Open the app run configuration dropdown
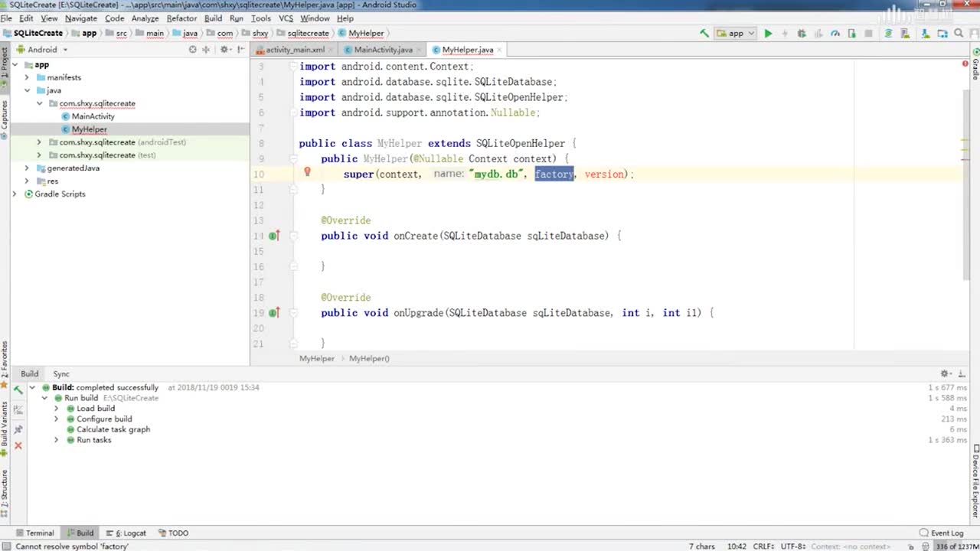Viewport: 980px width, 551px height. pyautogui.click(x=735, y=34)
